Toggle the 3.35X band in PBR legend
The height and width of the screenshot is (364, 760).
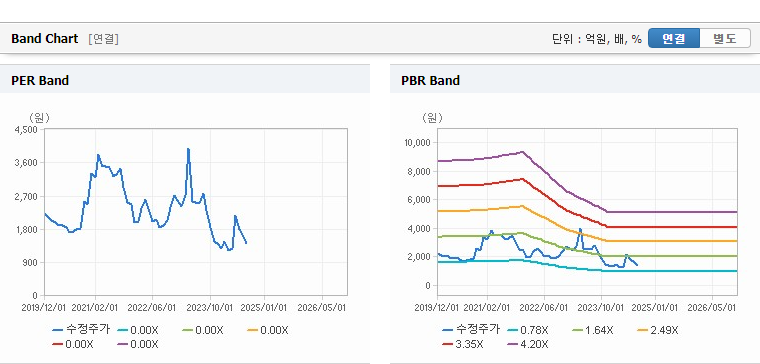coord(462,344)
